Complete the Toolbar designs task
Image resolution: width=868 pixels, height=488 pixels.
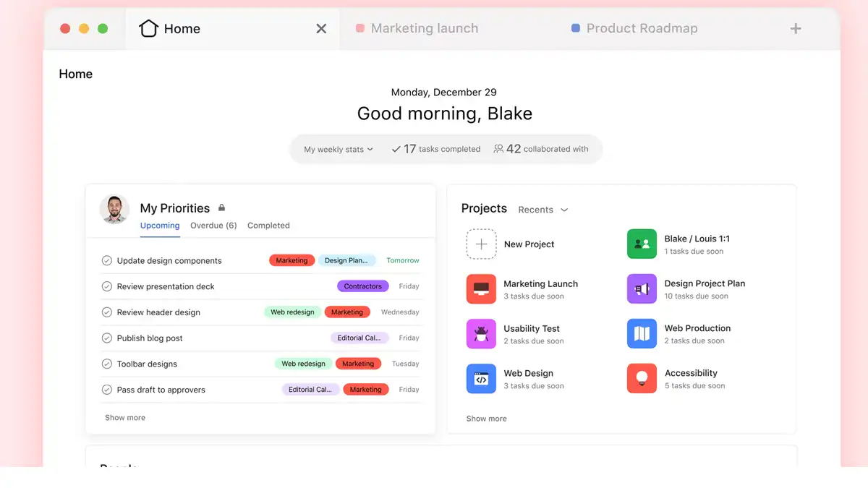106,364
